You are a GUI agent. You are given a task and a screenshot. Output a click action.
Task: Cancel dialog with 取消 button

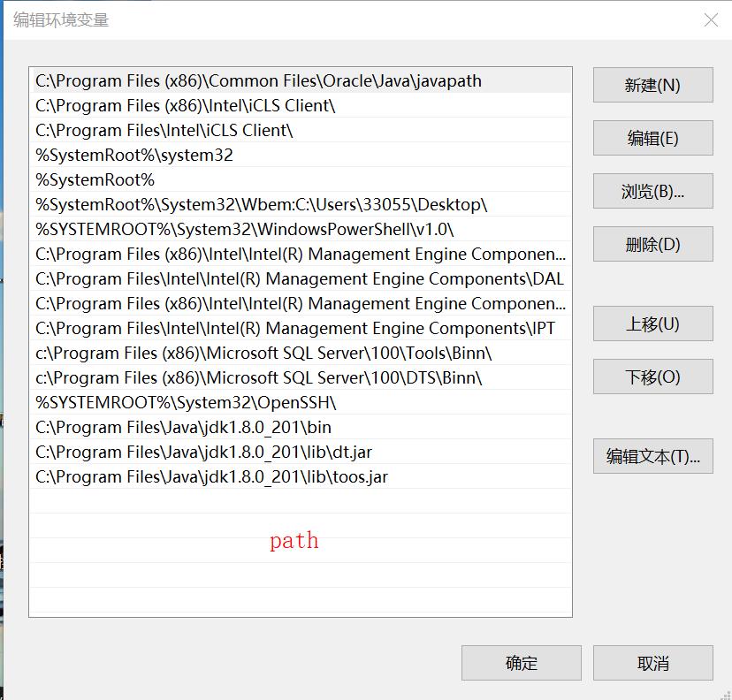click(x=652, y=663)
